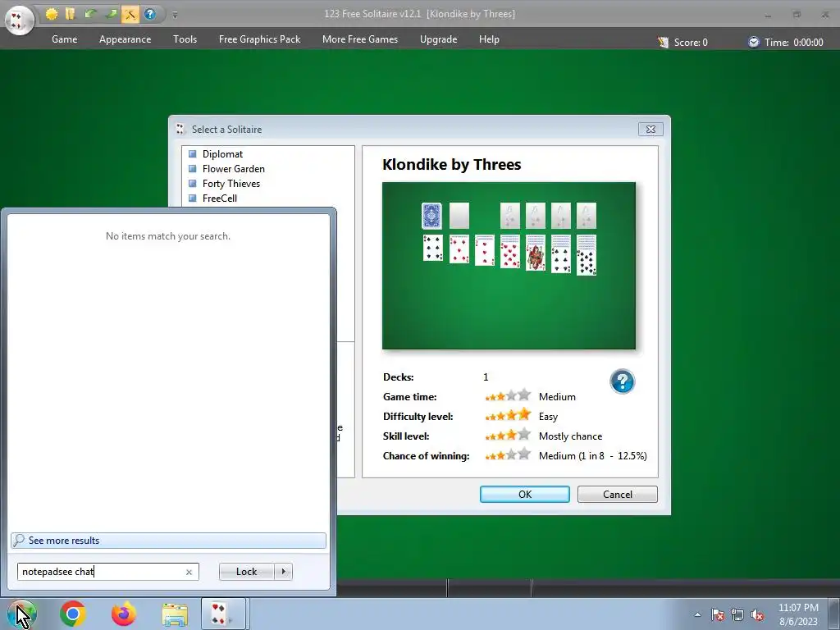This screenshot has width=840, height=630.
Task: Click the magnifier icon beside See more results
Action: point(20,541)
